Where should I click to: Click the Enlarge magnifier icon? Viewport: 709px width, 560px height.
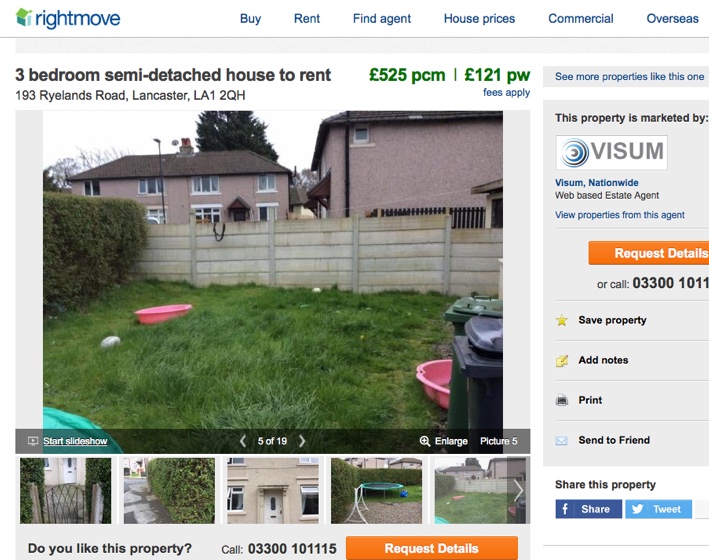425,441
